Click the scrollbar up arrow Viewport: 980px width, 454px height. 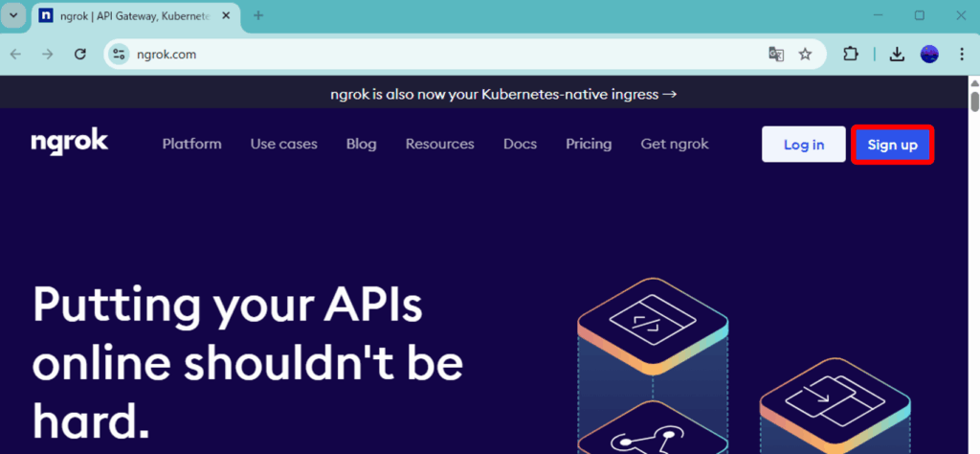click(974, 82)
